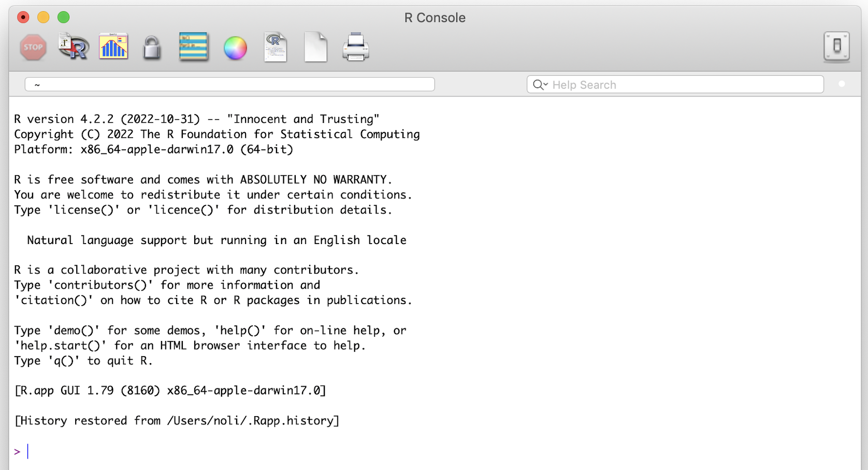Click the green zoom window button
Screen dimensions: 868x470
(x=63, y=17)
